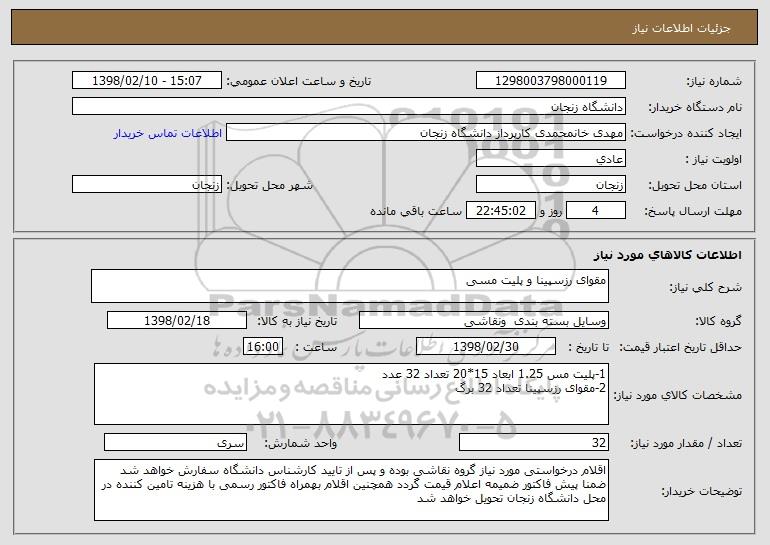Click the quantity field showing 32
Screen dimensions: 770x545
point(534,442)
